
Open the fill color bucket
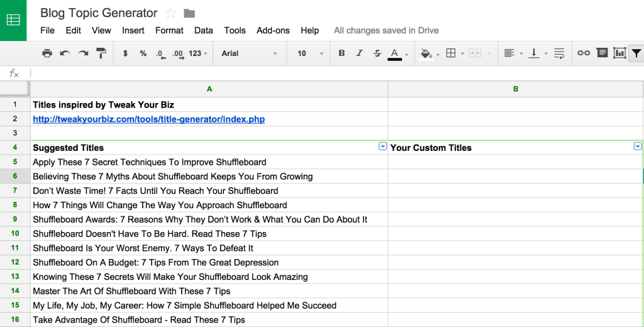(x=426, y=53)
